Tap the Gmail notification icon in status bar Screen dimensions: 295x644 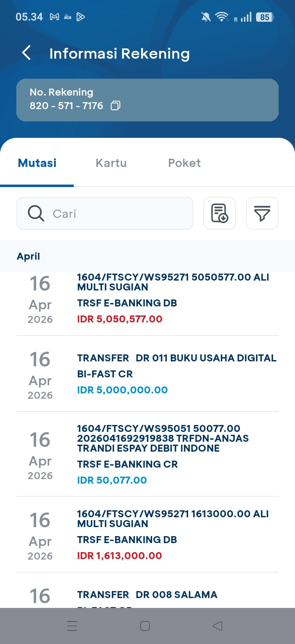[x=54, y=17]
